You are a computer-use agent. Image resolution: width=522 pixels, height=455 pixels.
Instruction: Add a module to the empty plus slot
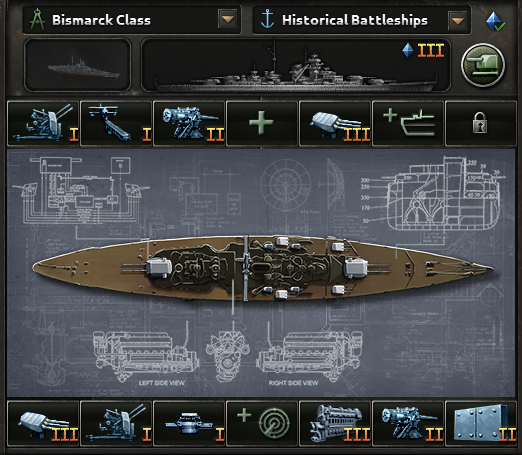[262, 124]
